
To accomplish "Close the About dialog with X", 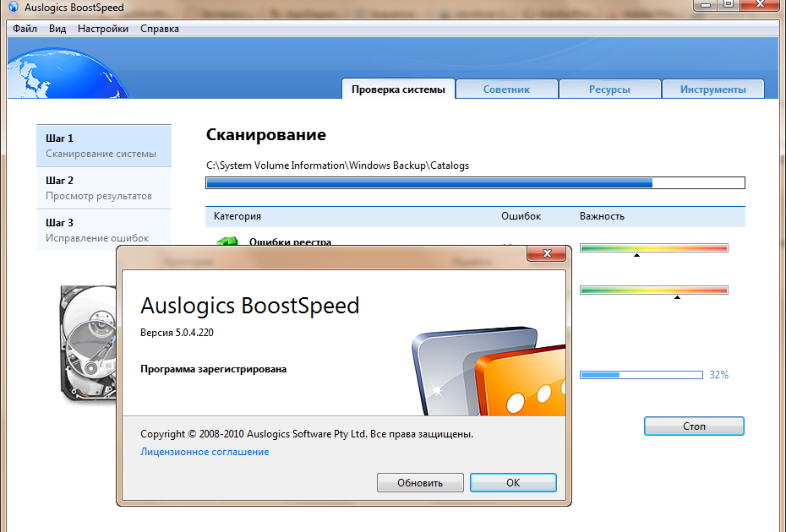I will pos(546,253).
